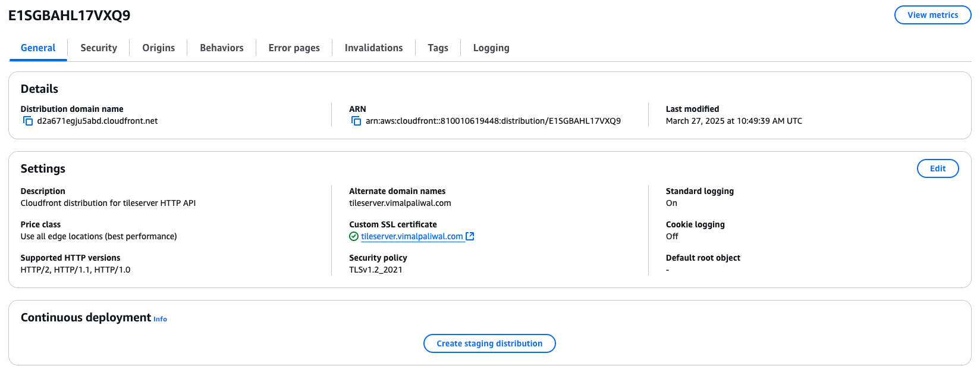Image resolution: width=980 pixels, height=369 pixels.
Task: Open the Invalidations tab
Action: pos(374,48)
